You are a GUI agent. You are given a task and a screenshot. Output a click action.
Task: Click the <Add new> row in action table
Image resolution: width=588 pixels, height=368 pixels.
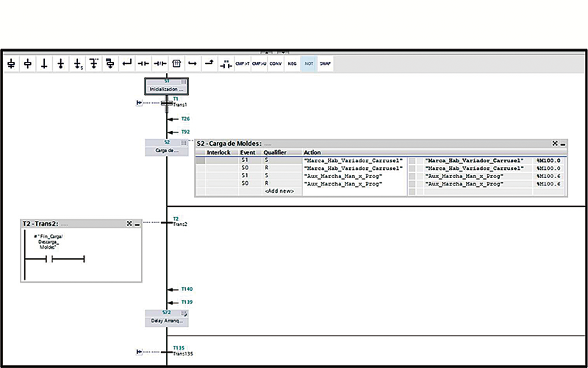tap(279, 191)
